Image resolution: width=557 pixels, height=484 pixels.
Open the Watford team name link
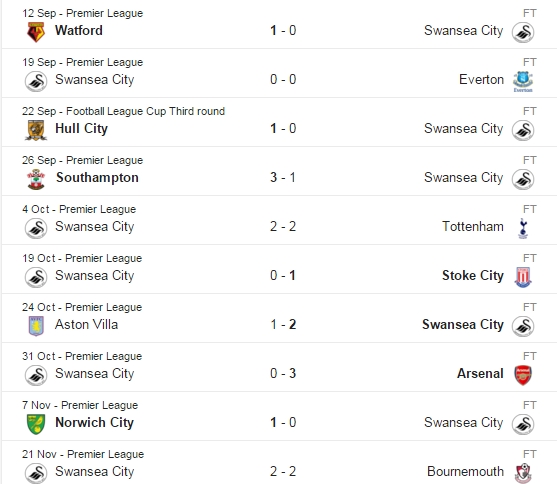pyautogui.click(x=79, y=31)
